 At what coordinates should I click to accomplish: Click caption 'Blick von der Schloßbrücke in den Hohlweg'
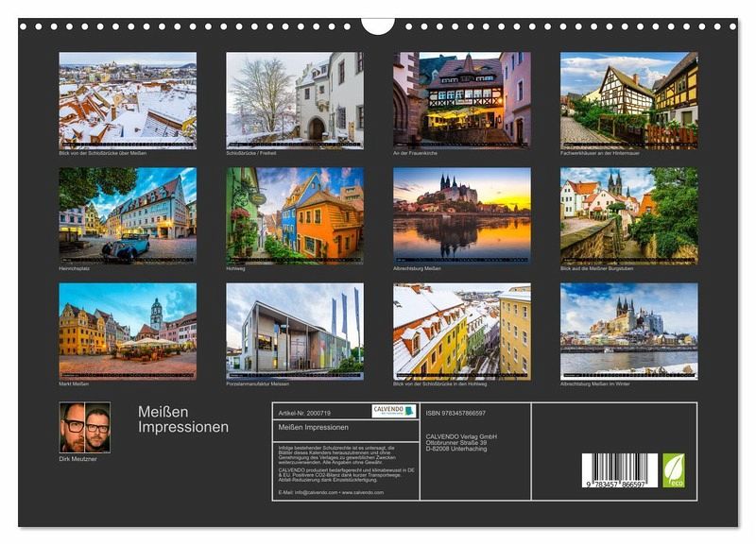pos(439,384)
